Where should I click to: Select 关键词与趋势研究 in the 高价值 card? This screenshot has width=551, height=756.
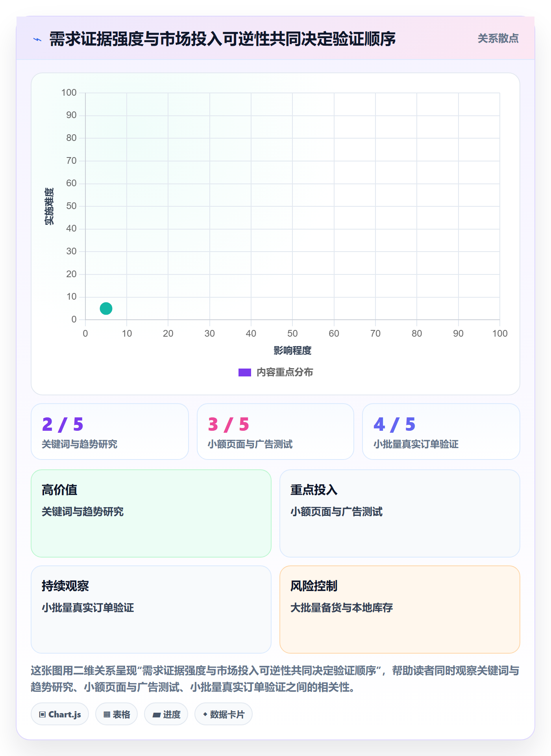click(83, 511)
